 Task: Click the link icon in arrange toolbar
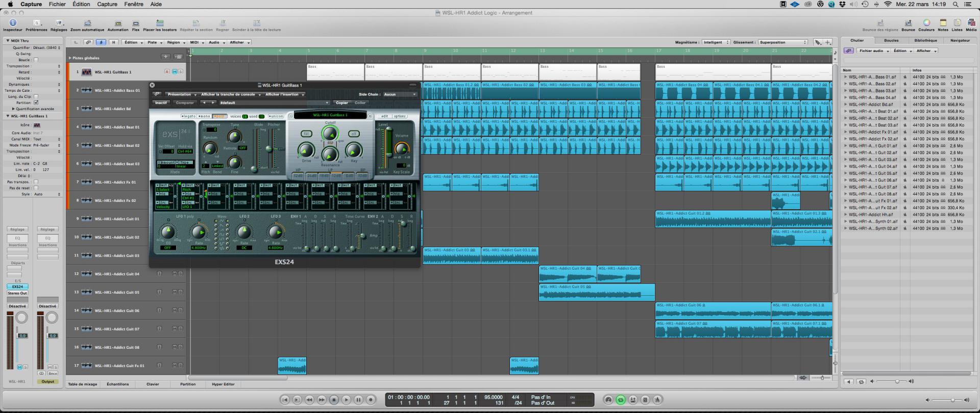(88, 42)
